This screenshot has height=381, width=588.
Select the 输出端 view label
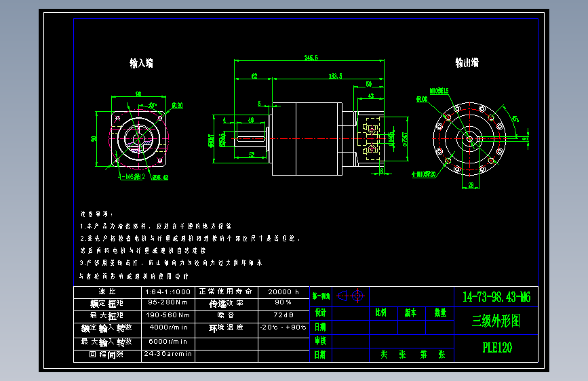[x=467, y=62]
